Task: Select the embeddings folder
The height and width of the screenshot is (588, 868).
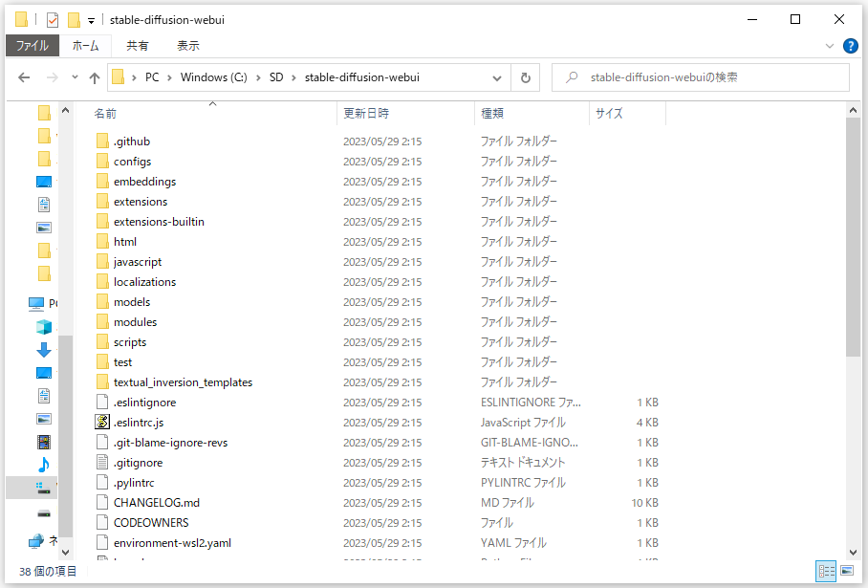Action: pos(144,182)
